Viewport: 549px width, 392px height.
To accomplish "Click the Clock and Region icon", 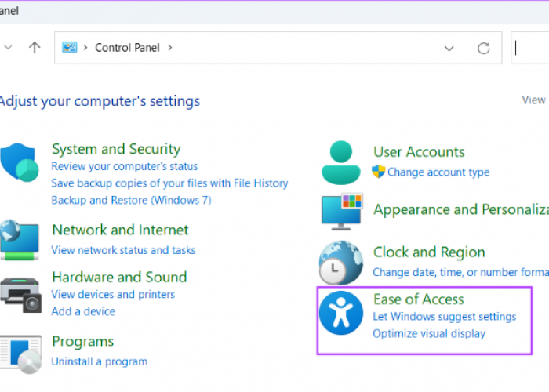I will pos(340,262).
